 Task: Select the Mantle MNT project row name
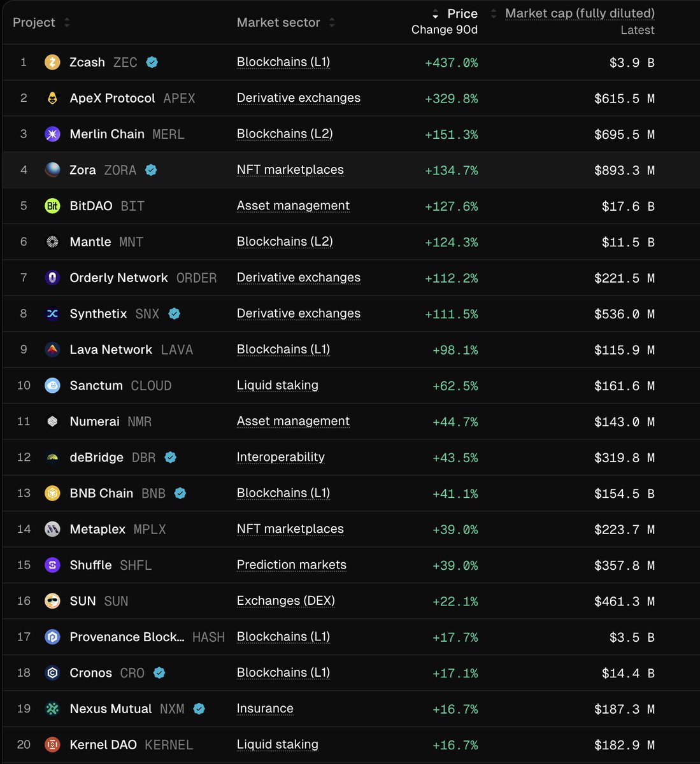coord(90,242)
